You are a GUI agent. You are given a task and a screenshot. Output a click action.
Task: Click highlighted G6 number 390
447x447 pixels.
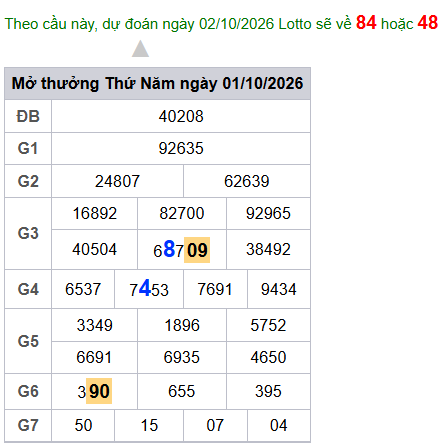click(94, 391)
